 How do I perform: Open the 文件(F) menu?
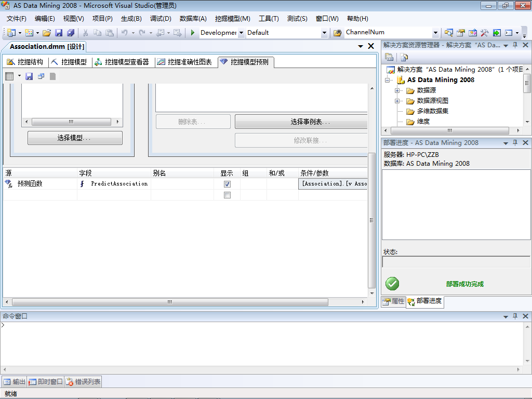click(x=16, y=19)
